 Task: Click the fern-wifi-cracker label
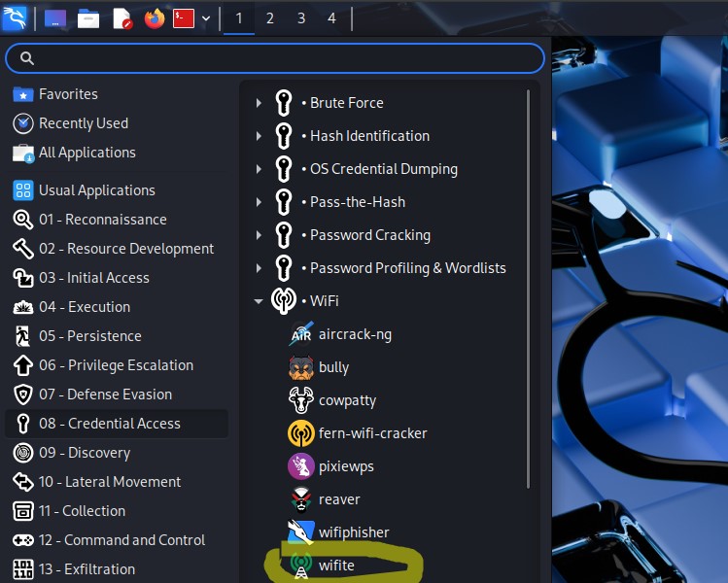click(x=373, y=433)
